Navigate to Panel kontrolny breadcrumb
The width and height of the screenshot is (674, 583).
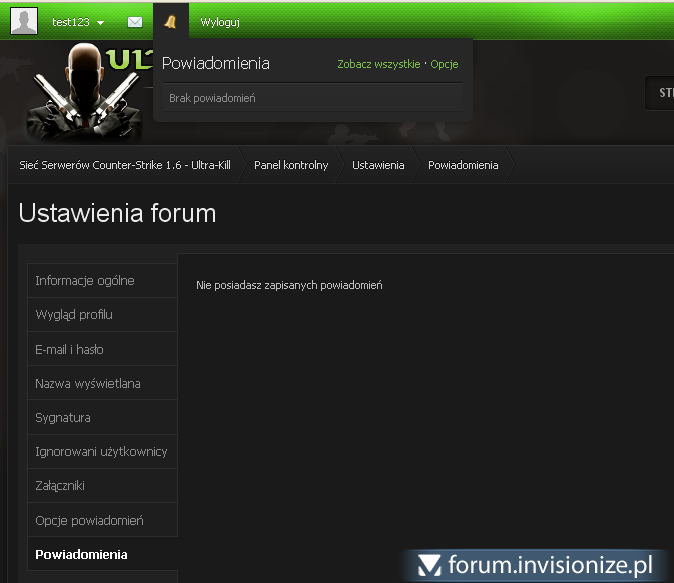291,165
